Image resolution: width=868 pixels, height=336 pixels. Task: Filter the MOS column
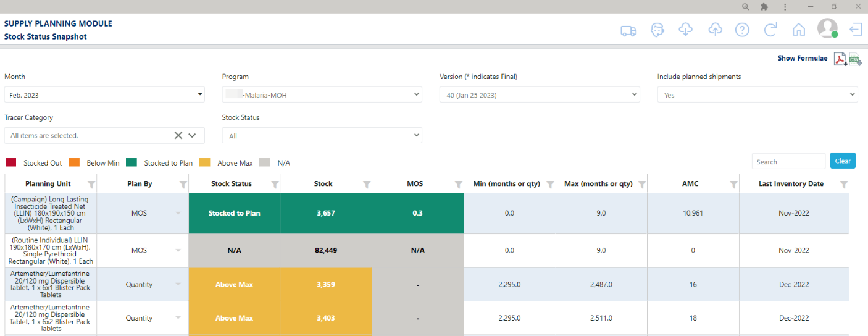[458, 184]
